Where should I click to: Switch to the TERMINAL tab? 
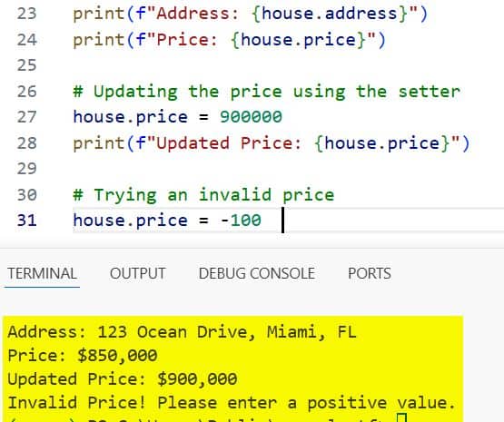click(x=42, y=274)
